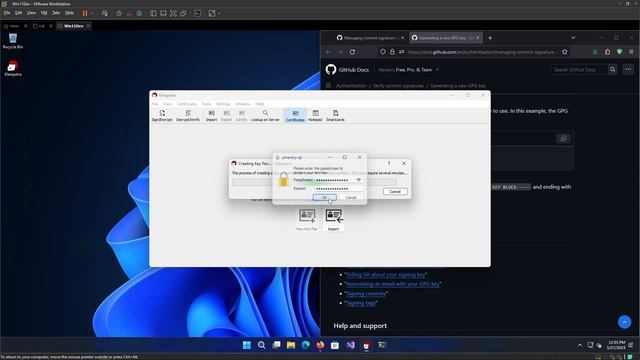Click OK in the pinentry passphrase dialog
Screen dimensions: 640x360
click(x=324, y=198)
